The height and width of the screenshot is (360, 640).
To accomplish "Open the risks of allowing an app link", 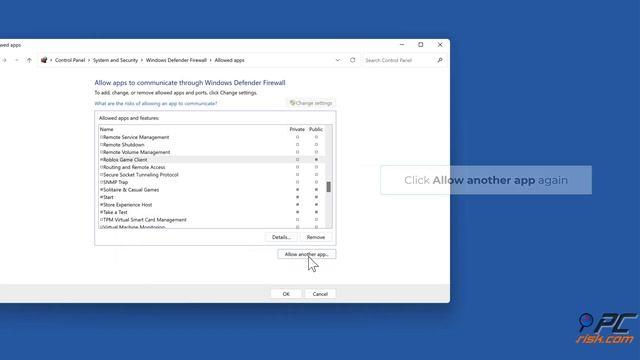I will point(156,104).
